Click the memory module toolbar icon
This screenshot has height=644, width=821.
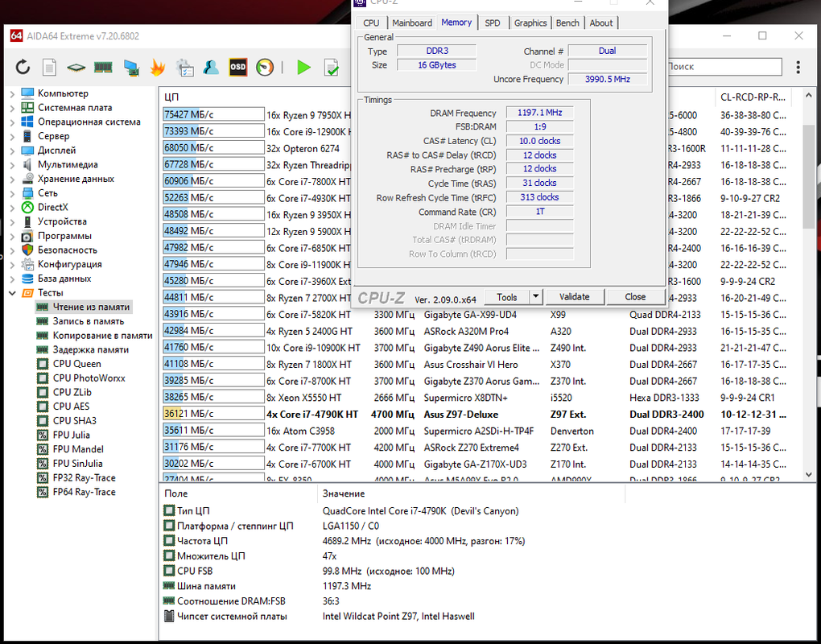103,68
